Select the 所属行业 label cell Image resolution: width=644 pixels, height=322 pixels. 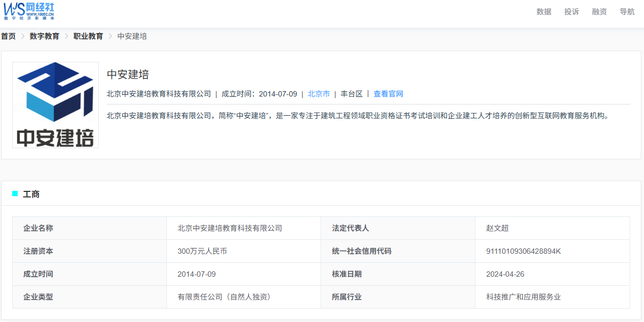pos(398,297)
